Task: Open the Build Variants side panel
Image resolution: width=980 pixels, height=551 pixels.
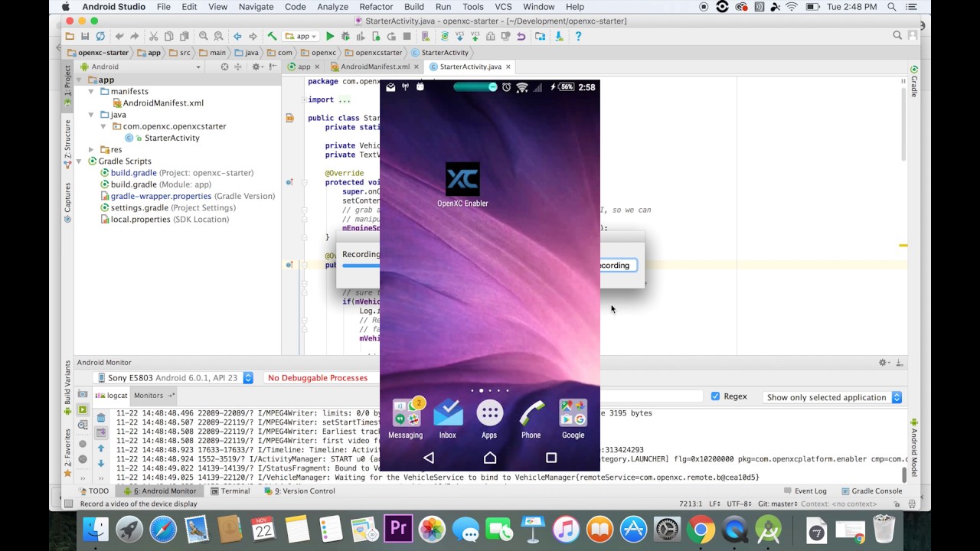Action: click(x=67, y=386)
